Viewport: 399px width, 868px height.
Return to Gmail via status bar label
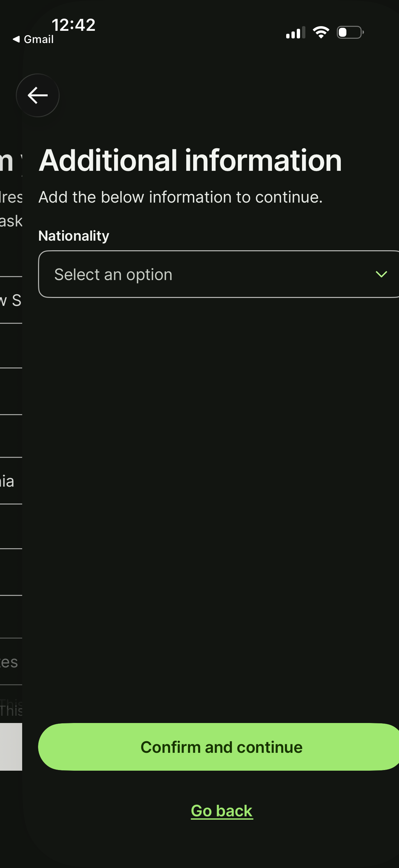pyautogui.click(x=38, y=39)
